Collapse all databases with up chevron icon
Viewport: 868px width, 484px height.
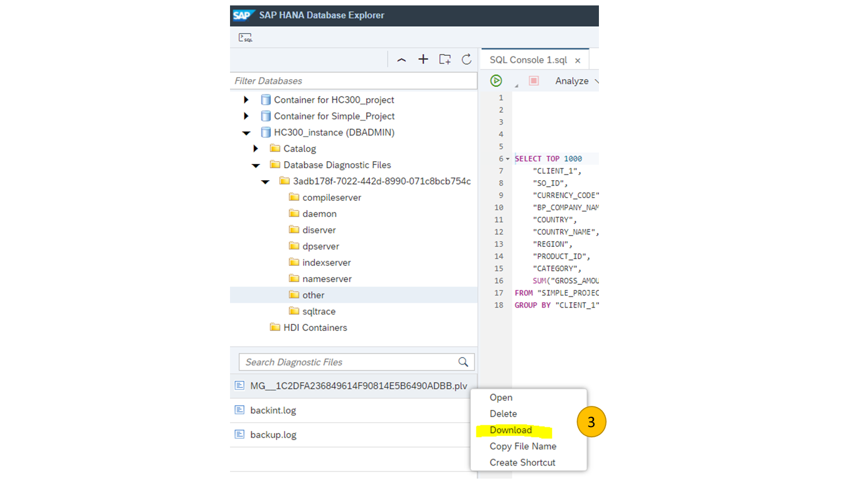pos(401,60)
